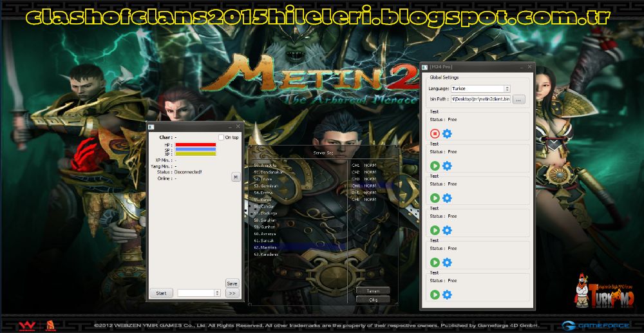The width and height of the screenshot is (644, 333).
Task: Browse for bin path with ... button
Action: coord(518,99)
